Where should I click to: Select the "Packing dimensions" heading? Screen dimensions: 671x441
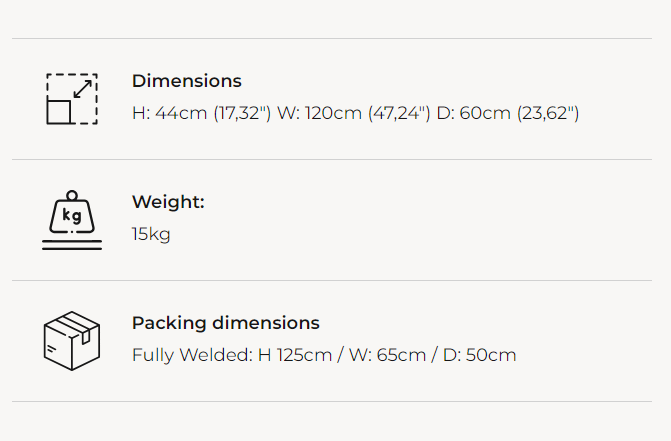point(226,323)
